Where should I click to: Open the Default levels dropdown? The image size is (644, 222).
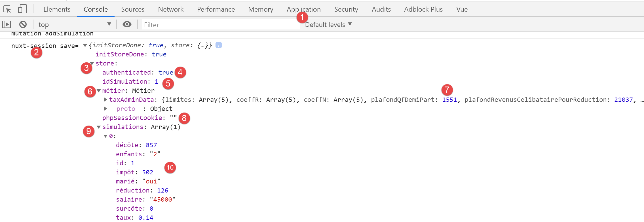coord(328,24)
